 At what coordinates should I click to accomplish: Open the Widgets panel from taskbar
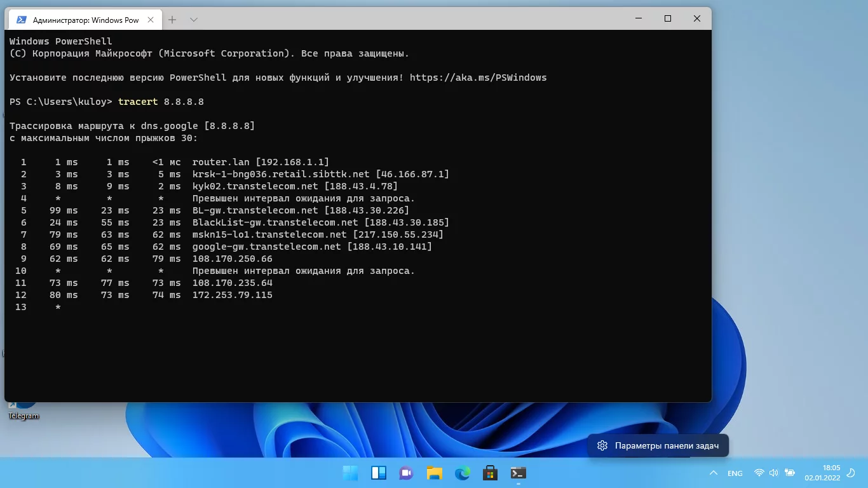point(379,473)
